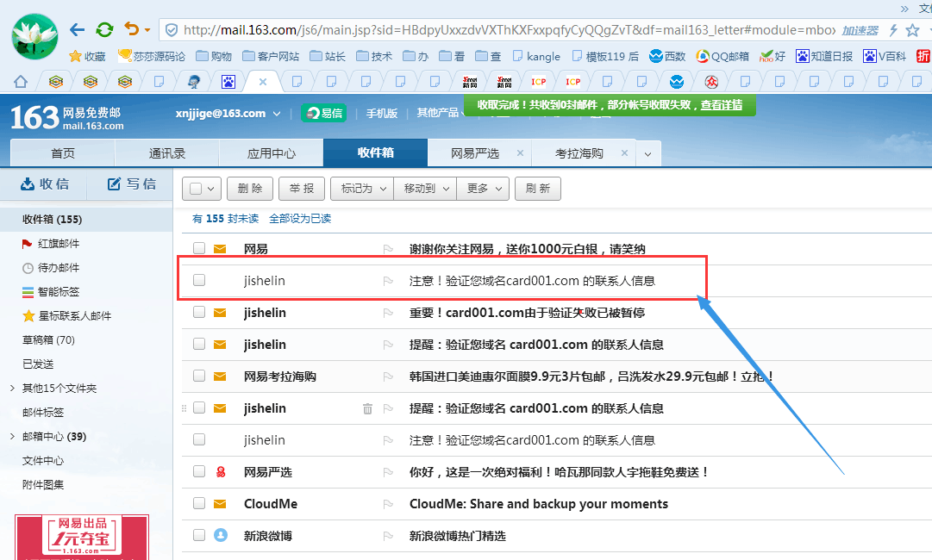
Task: Check the 重要！card001.com email checkbox
Action: click(199, 312)
